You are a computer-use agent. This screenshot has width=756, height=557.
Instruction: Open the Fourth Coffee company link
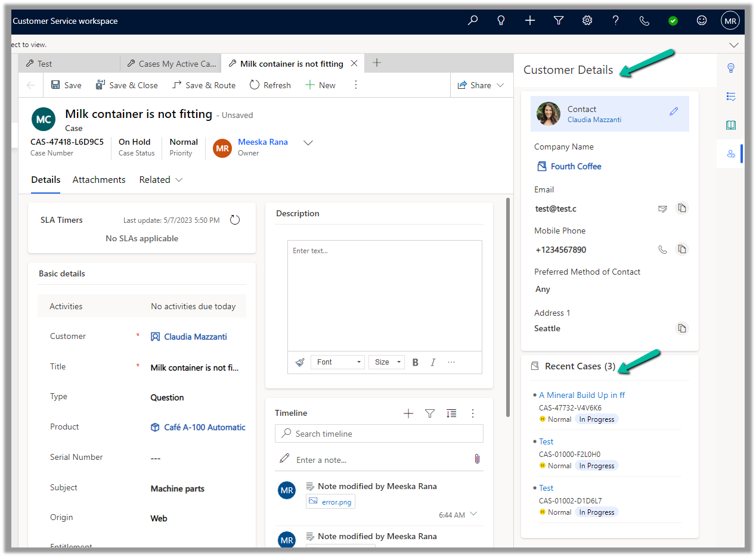[x=575, y=166]
